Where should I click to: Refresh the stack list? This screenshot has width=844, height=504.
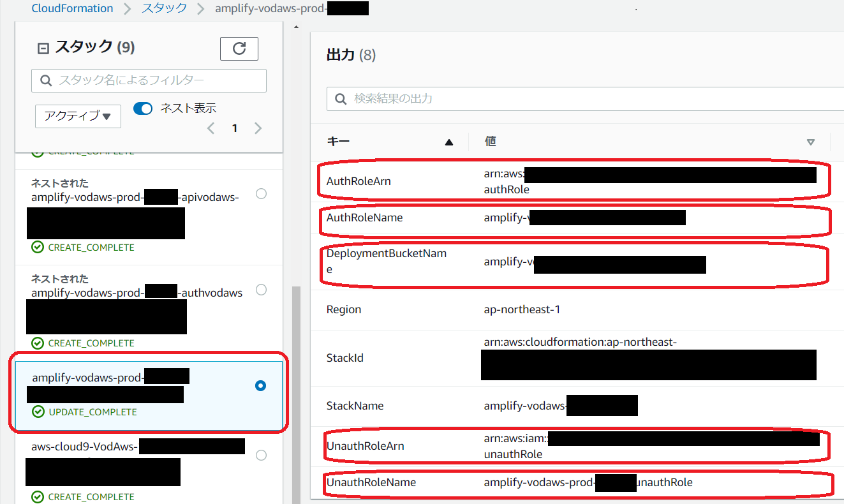point(239,48)
